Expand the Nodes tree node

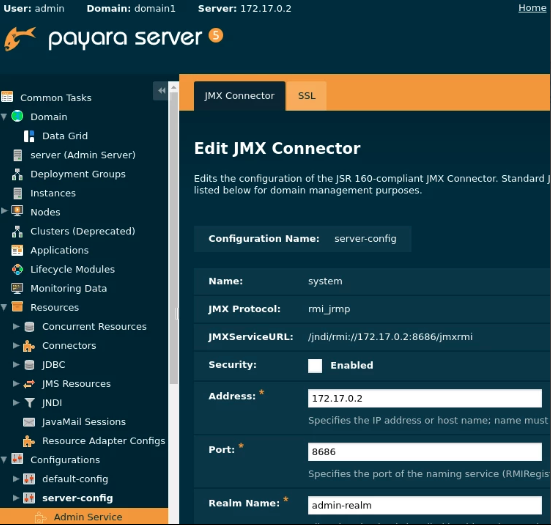4,211
